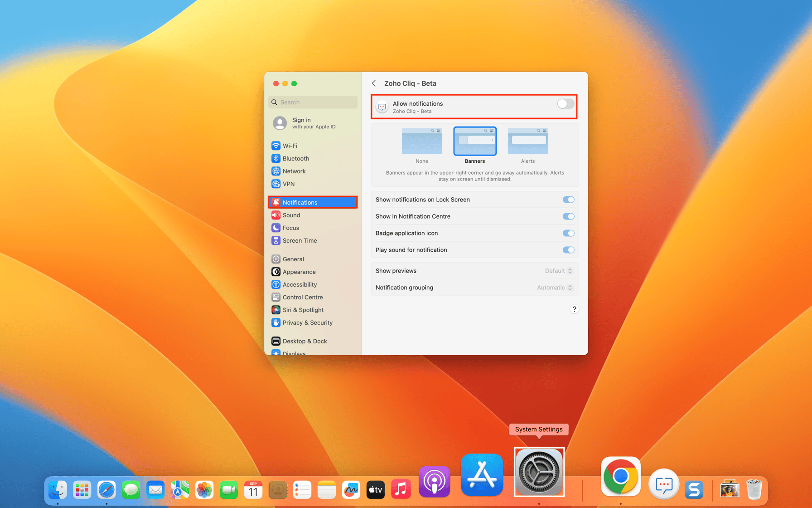This screenshot has height=508, width=812.
Task: Open the Notes app in the Dock
Action: [327, 490]
